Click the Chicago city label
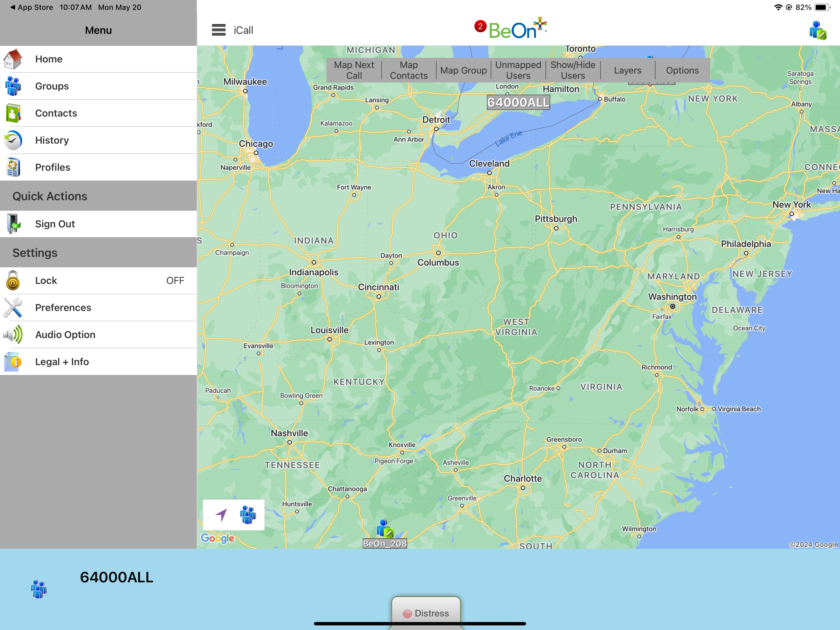The image size is (840, 630). coord(256,144)
